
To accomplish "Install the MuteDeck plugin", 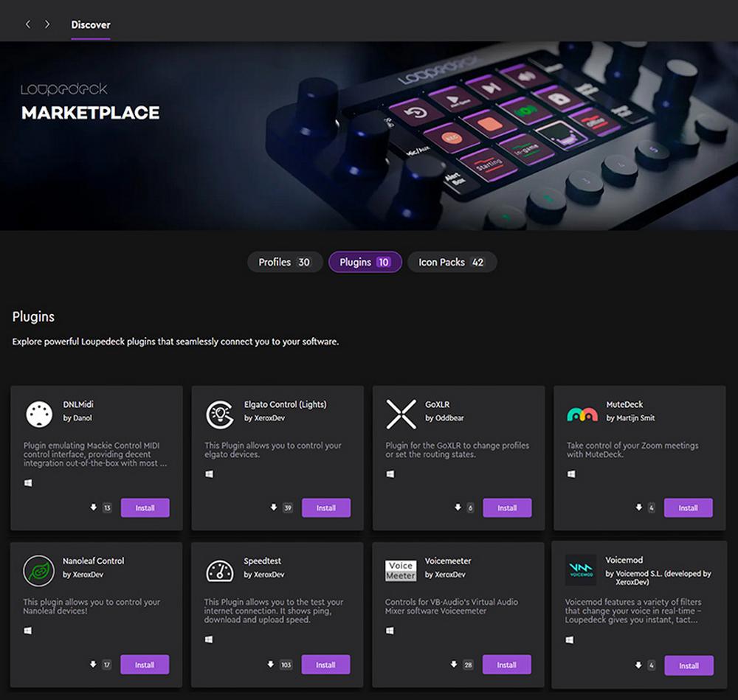I will tap(688, 507).
